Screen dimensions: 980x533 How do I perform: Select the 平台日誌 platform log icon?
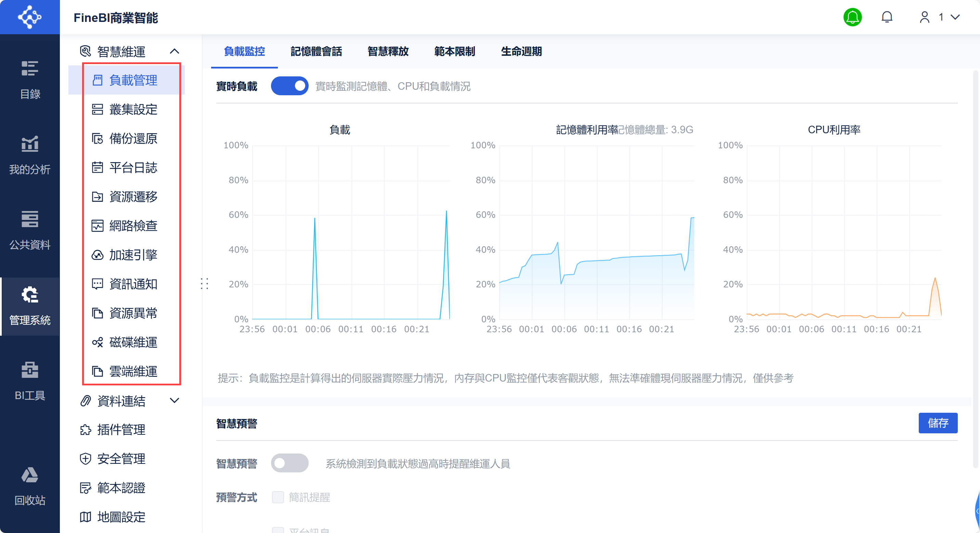click(x=98, y=168)
